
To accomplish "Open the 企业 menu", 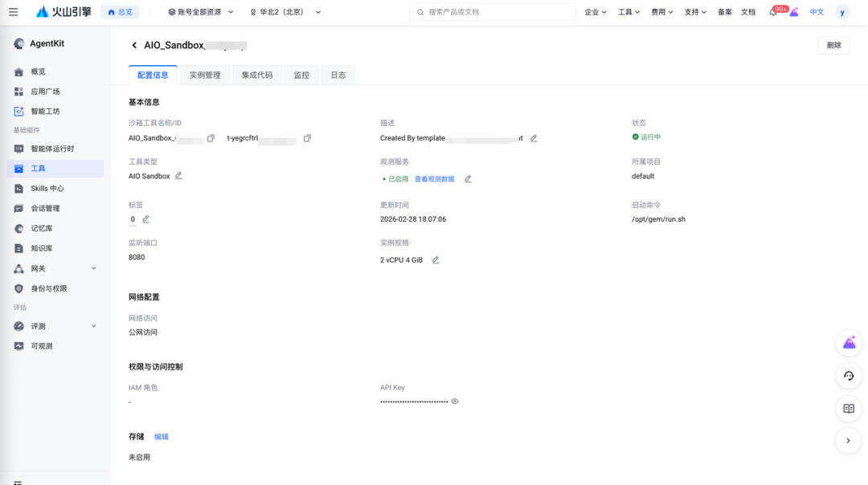I will click(x=595, y=12).
